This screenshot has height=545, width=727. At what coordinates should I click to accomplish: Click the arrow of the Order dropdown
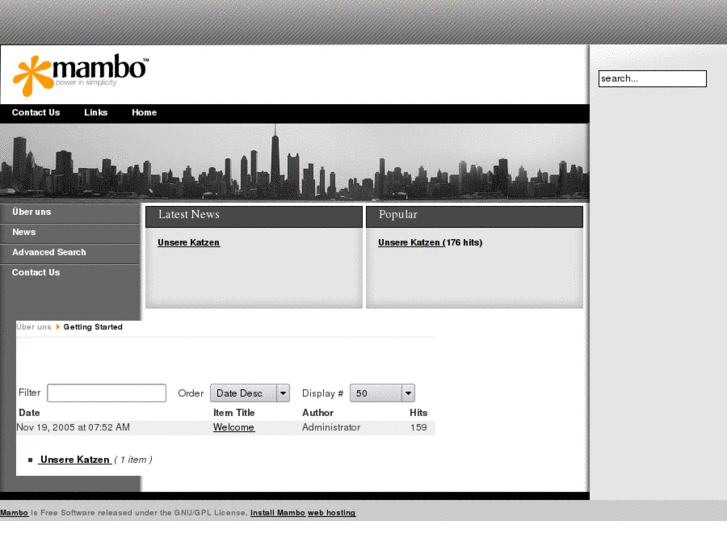pos(283,393)
